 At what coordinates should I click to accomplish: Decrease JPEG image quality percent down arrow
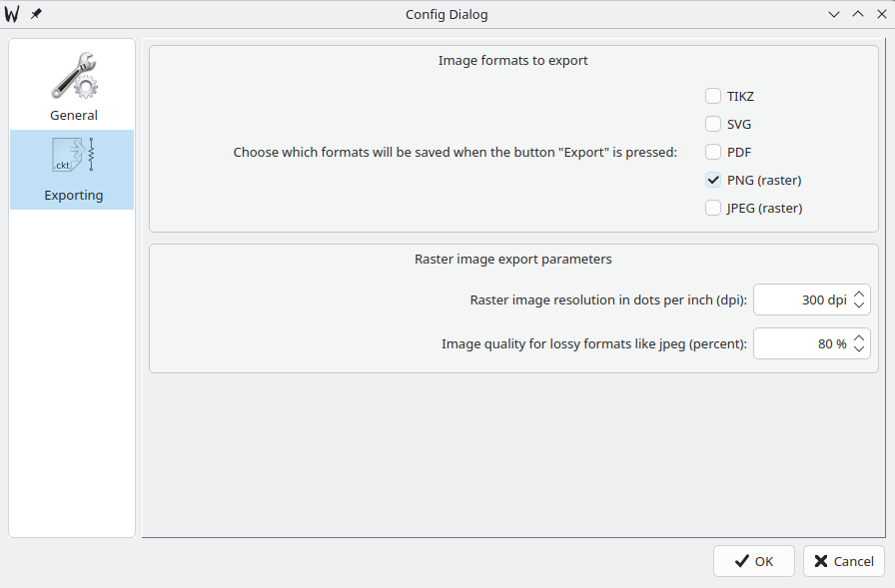(860, 349)
